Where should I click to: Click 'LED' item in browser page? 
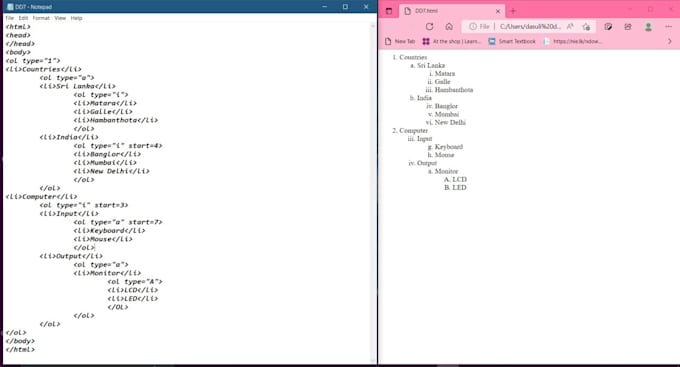point(459,187)
